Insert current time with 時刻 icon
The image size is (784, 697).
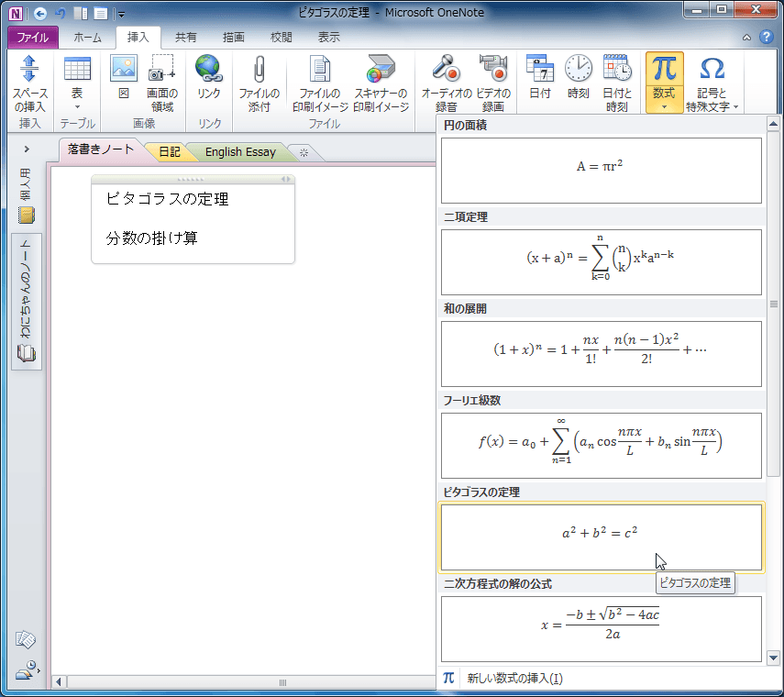579,78
